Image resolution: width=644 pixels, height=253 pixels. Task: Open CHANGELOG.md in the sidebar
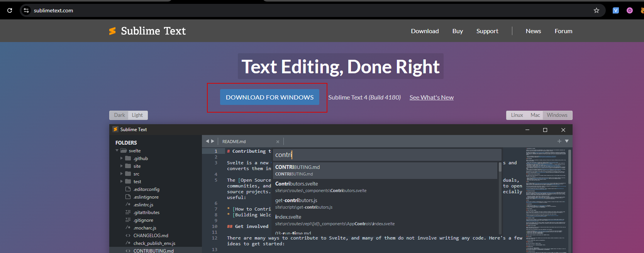[x=151, y=236]
